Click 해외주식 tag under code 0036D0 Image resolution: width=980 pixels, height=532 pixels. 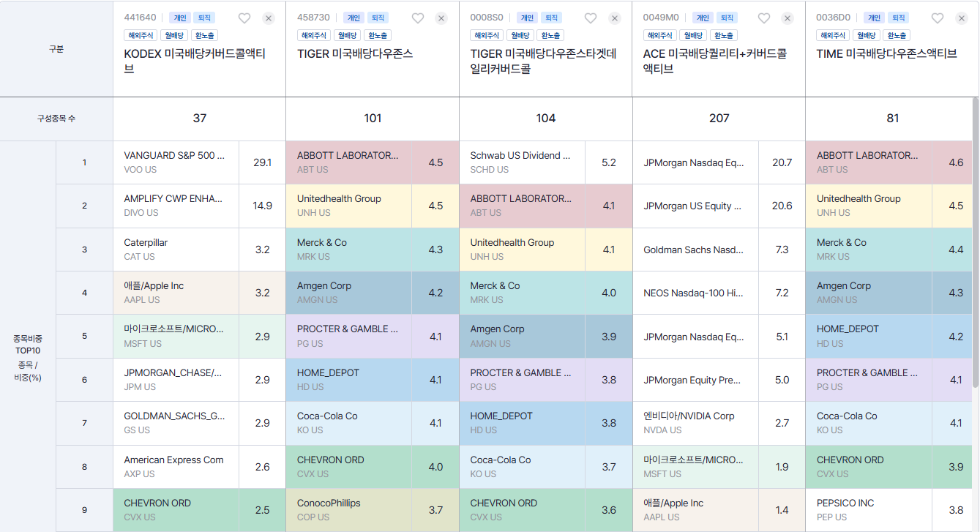click(x=833, y=35)
